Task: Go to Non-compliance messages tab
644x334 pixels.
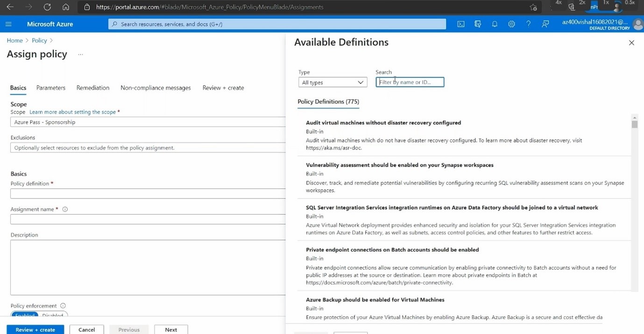Action: [156, 88]
